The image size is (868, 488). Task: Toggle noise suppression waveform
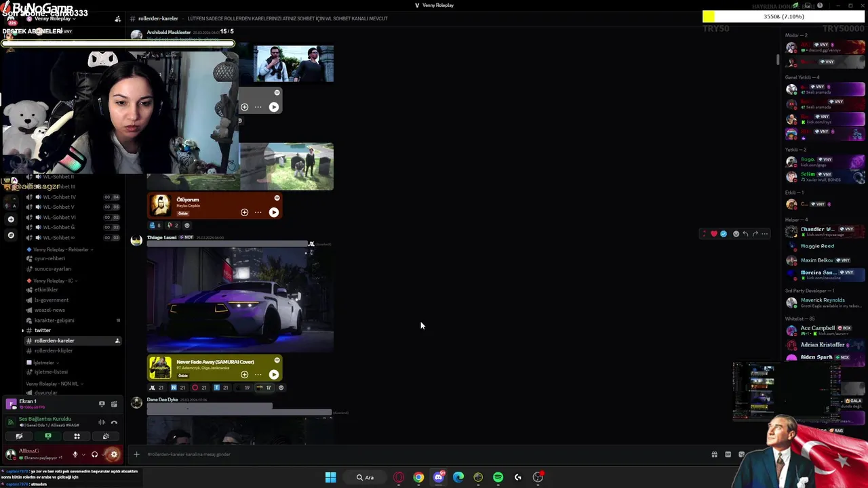[x=102, y=422]
